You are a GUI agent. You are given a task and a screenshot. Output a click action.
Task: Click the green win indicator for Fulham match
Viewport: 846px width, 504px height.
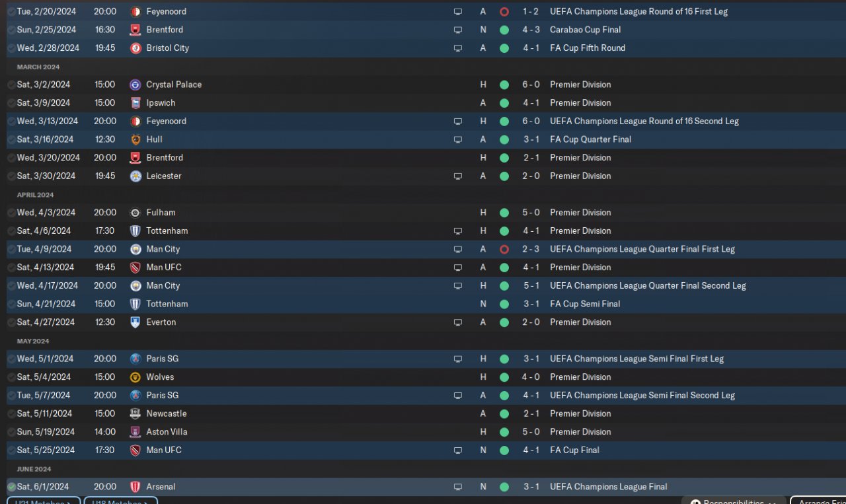tap(504, 213)
